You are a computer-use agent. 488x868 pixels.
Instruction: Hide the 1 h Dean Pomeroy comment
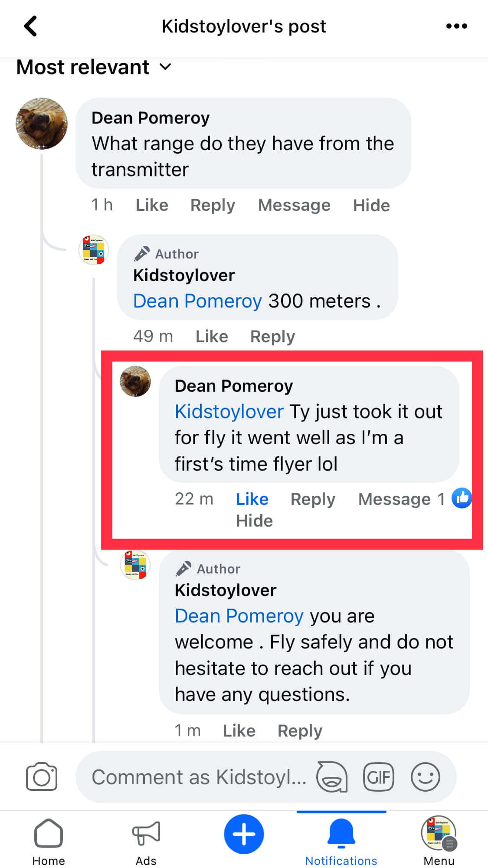(x=371, y=205)
